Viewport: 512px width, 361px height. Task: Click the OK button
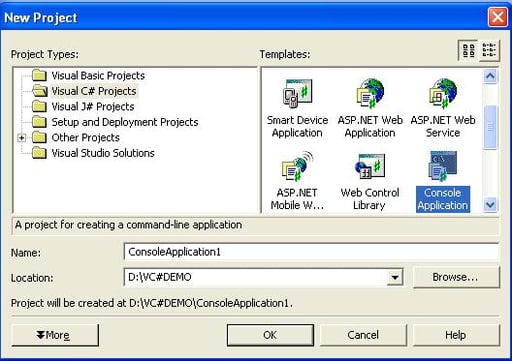[x=270, y=335]
